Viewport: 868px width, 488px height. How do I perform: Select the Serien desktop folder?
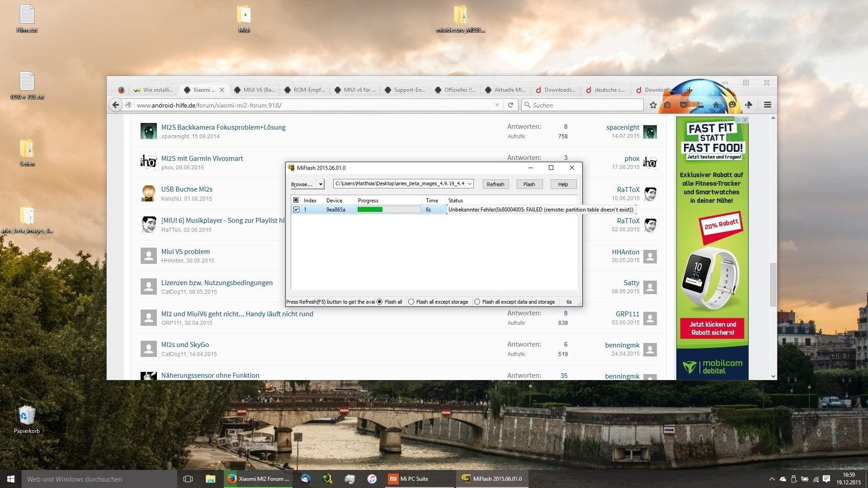(27, 152)
